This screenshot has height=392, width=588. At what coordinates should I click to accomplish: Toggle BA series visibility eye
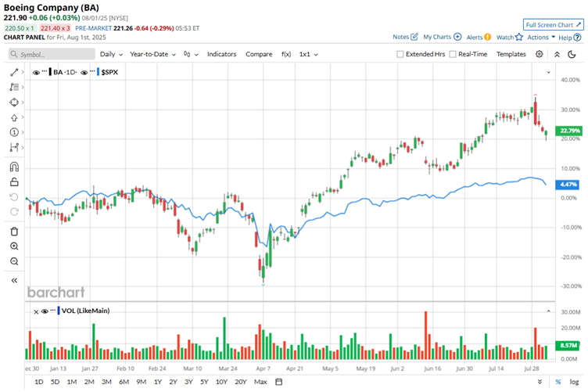point(36,73)
